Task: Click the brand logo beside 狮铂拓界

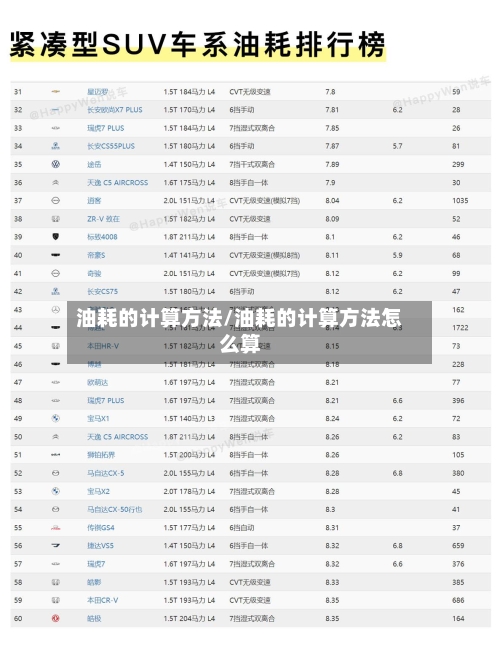Action: [56, 455]
